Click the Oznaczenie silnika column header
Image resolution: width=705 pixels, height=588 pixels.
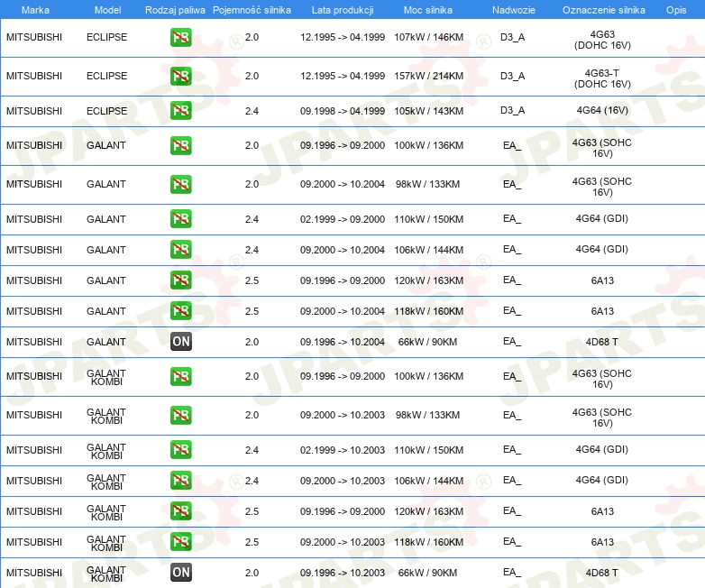604,10
